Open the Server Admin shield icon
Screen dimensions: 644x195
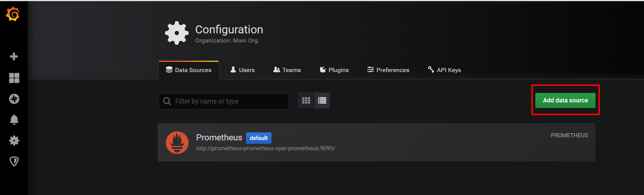(x=14, y=162)
